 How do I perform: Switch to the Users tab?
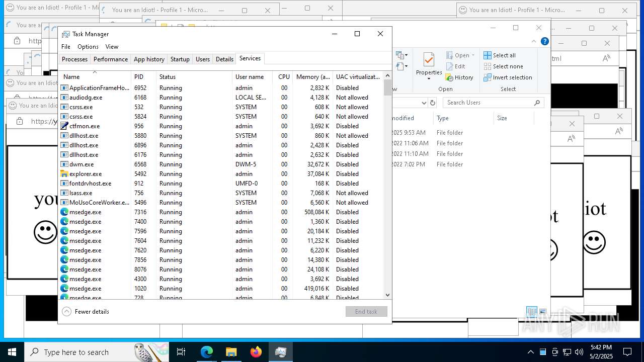(x=203, y=59)
